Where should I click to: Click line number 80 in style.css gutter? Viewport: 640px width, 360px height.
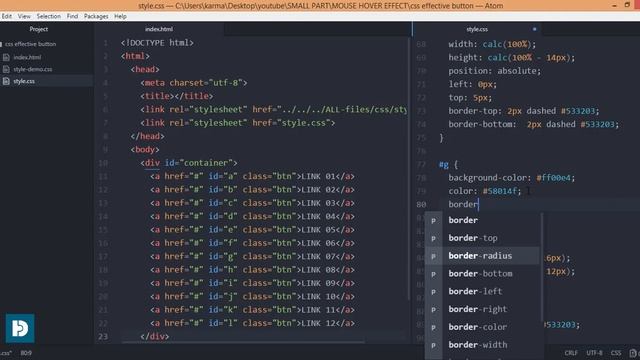pos(421,204)
